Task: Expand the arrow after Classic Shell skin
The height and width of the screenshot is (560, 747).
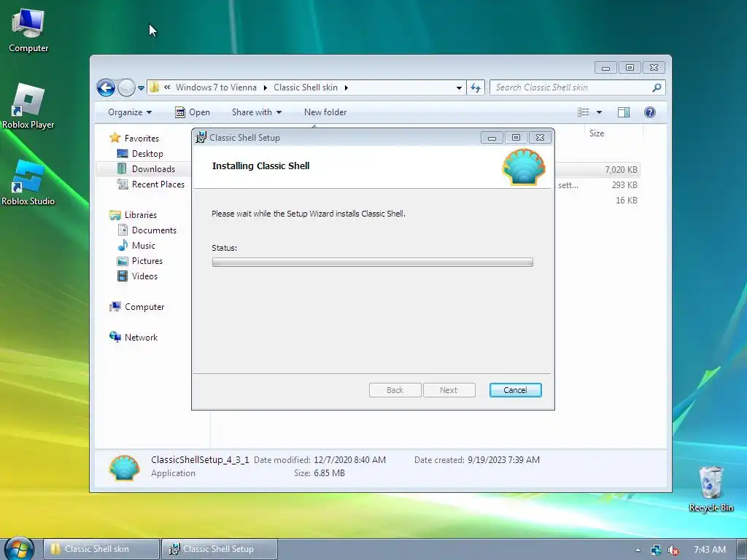Action: (x=347, y=87)
